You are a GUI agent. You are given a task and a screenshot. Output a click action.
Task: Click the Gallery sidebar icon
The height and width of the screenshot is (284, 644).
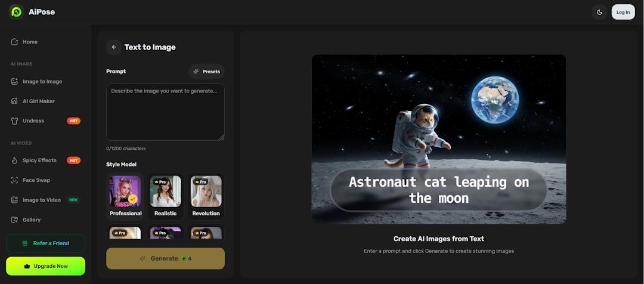tap(14, 220)
